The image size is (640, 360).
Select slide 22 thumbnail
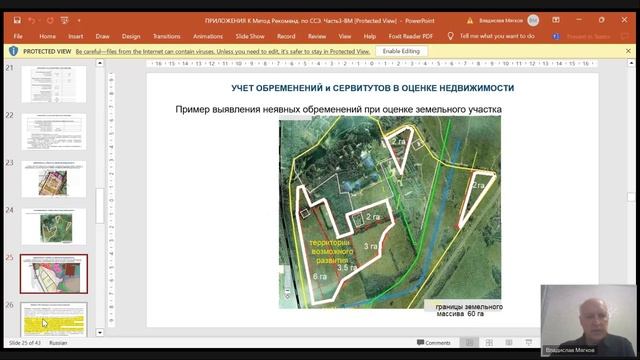coord(54,132)
